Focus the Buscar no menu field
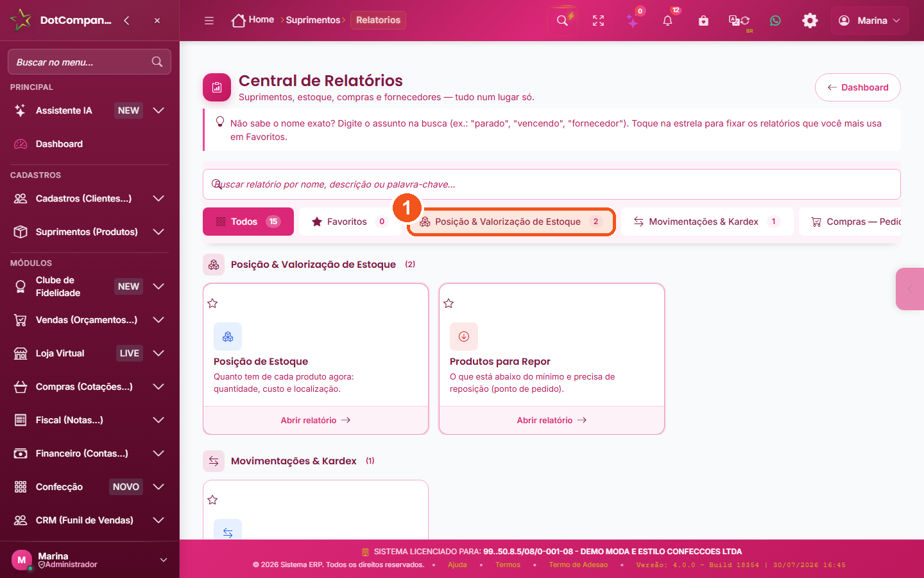 [x=89, y=62]
